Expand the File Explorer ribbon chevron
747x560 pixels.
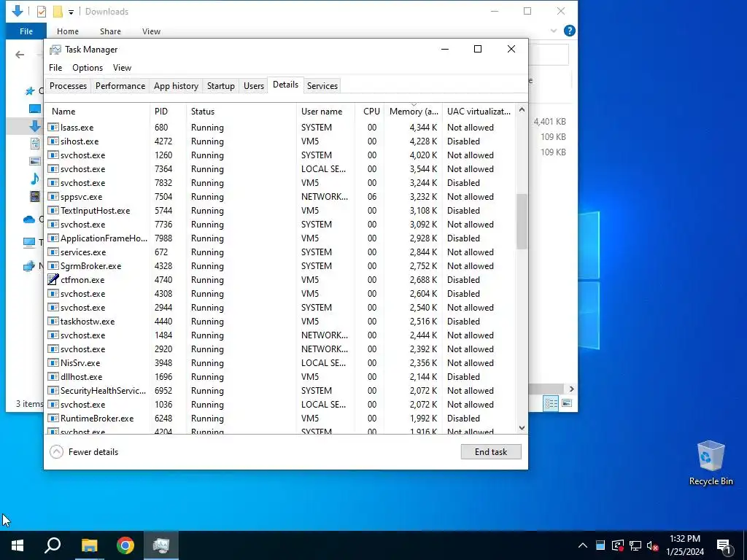[553, 31]
